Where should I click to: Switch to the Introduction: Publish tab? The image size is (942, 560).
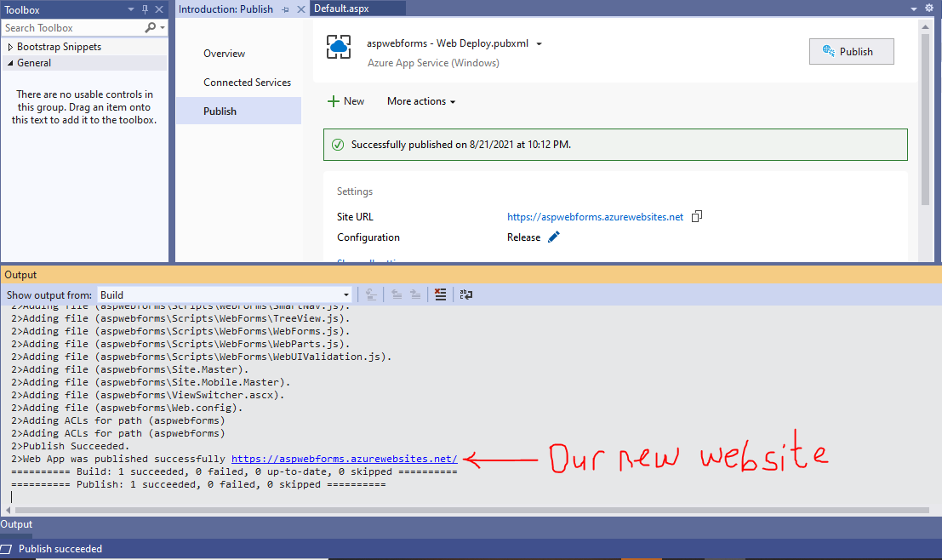[226, 9]
